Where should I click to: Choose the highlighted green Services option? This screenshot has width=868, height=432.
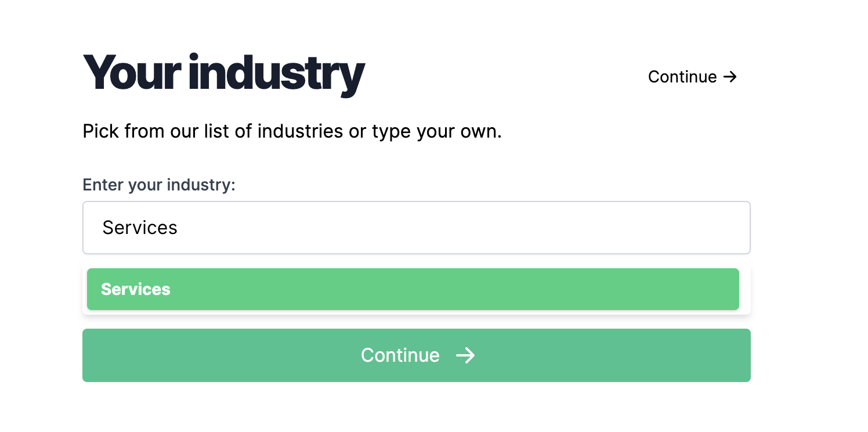pos(413,289)
